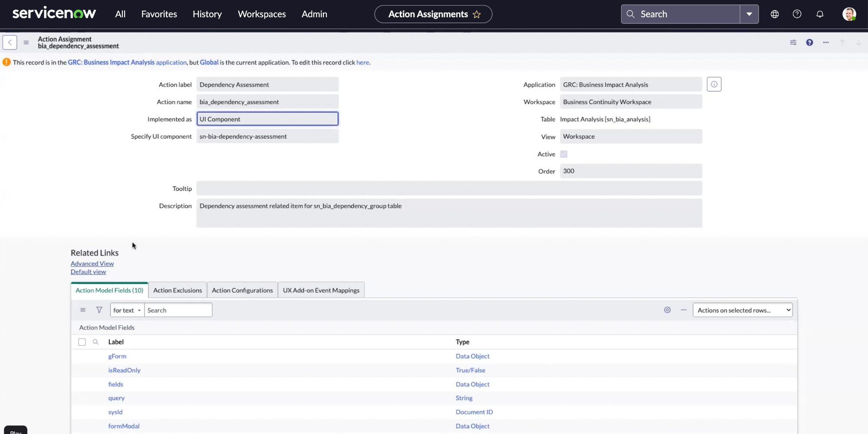Screen dimensions: 868x434
Task: Click the Tooltip field
Action: (449, 188)
